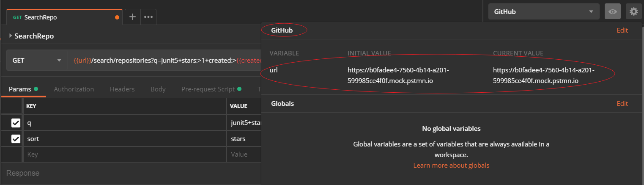The image size is (644, 185).
Task: Click the url variable name
Action: pyautogui.click(x=273, y=70)
